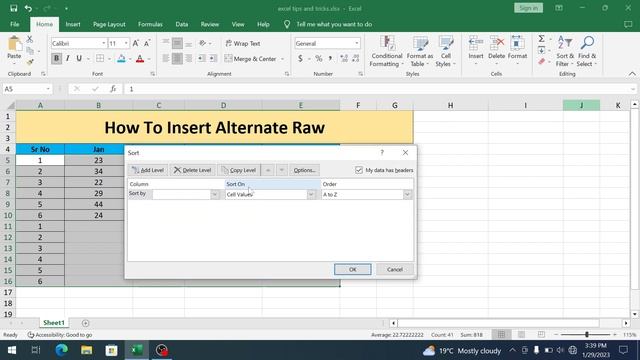640x360 pixels.
Task: Open Format as Table
Action: click(x=420, y=51)
